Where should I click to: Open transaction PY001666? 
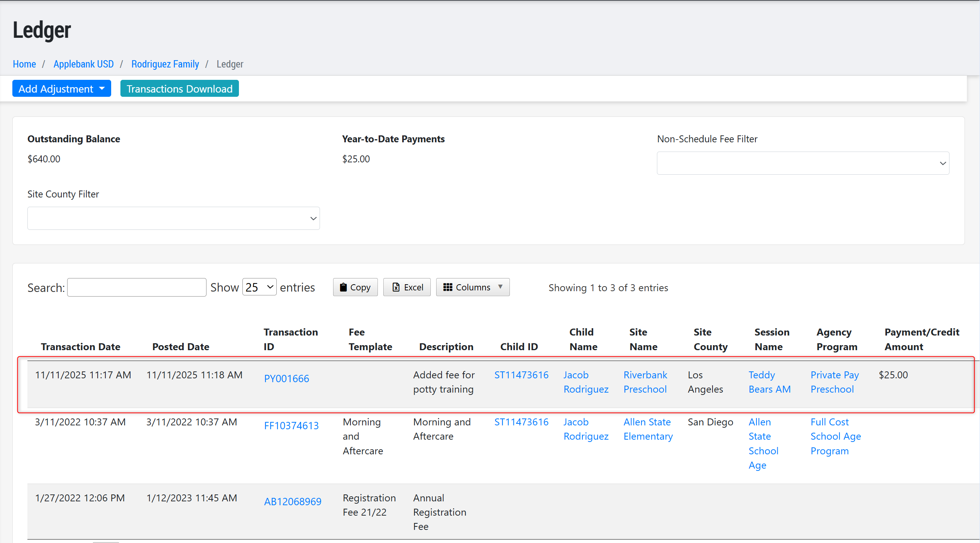point(286,378)
